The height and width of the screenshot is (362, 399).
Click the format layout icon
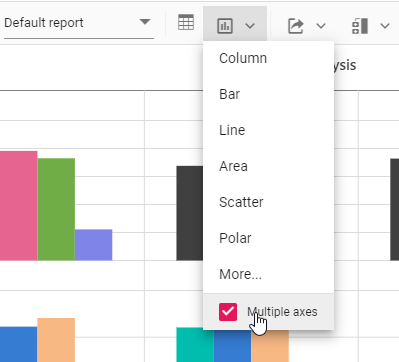coord(360,26)
